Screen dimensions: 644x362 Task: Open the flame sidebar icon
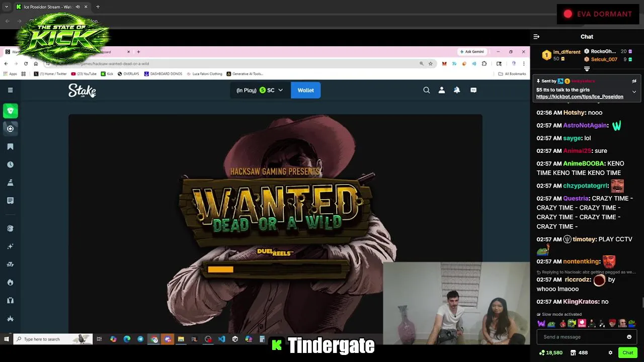pyautogui.click(x=10, y=282)
